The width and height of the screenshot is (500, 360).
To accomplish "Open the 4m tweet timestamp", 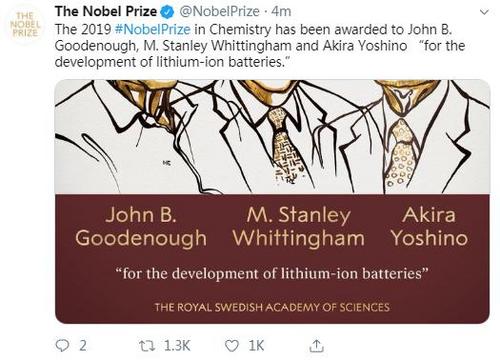I will pos(281,12).
